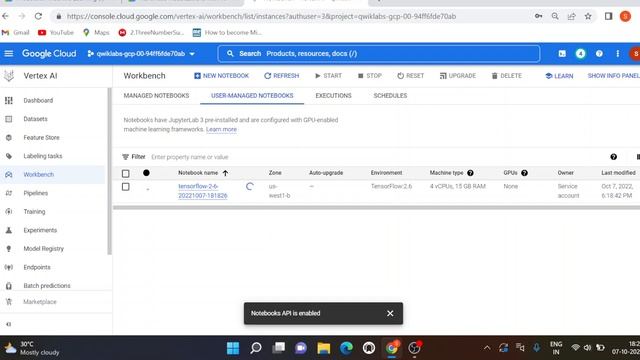Open tensorflow-2-6-20221007-181826 notebook link
The image size is (640, 360).
coord(203,191)
